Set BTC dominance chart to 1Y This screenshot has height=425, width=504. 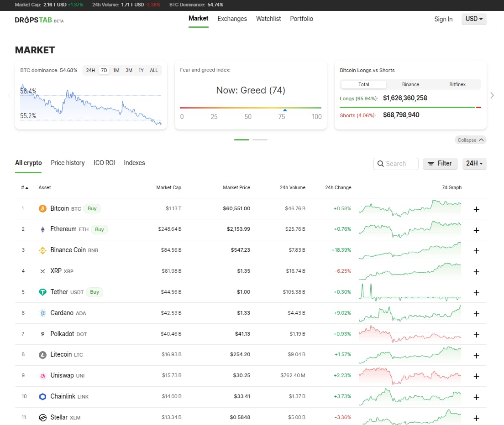point(141,70)
